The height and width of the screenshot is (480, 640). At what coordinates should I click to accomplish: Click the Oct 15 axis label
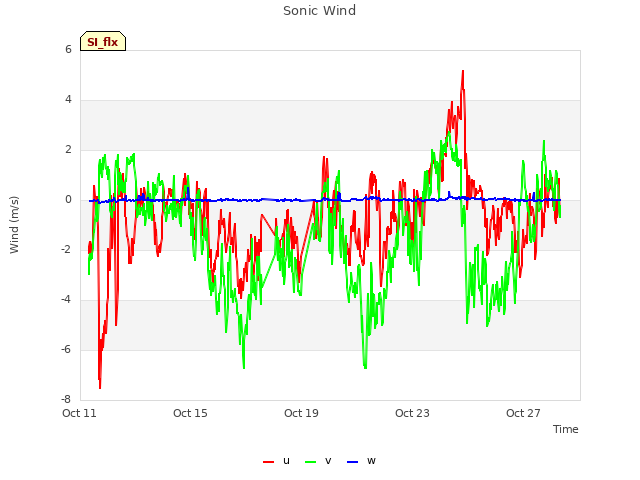[190, 413]
